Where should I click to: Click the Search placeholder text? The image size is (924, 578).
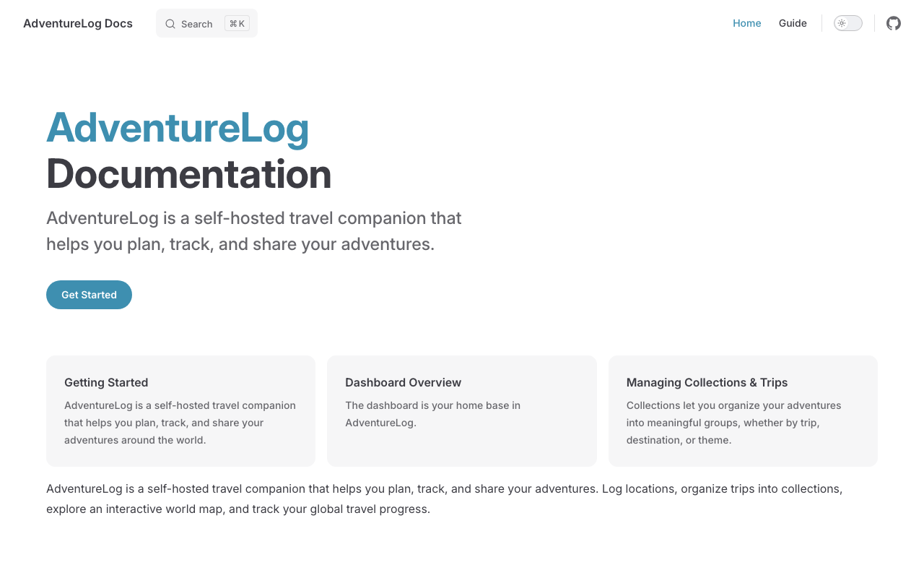196,23
